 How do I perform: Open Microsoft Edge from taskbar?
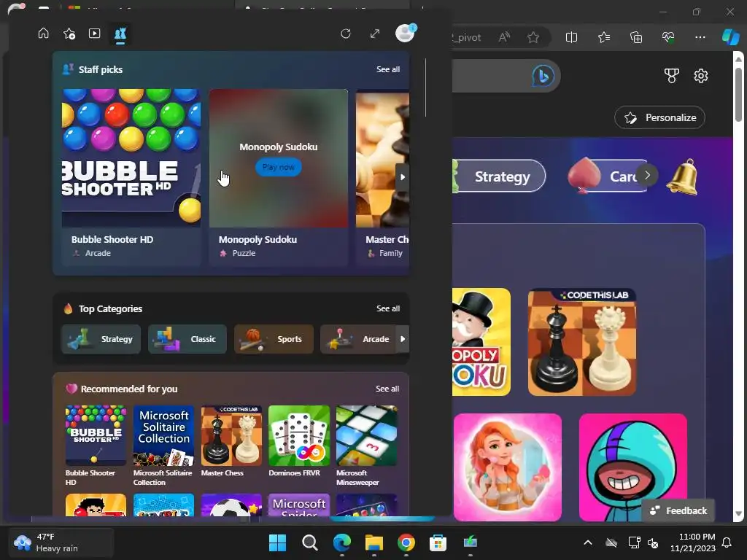341,542
